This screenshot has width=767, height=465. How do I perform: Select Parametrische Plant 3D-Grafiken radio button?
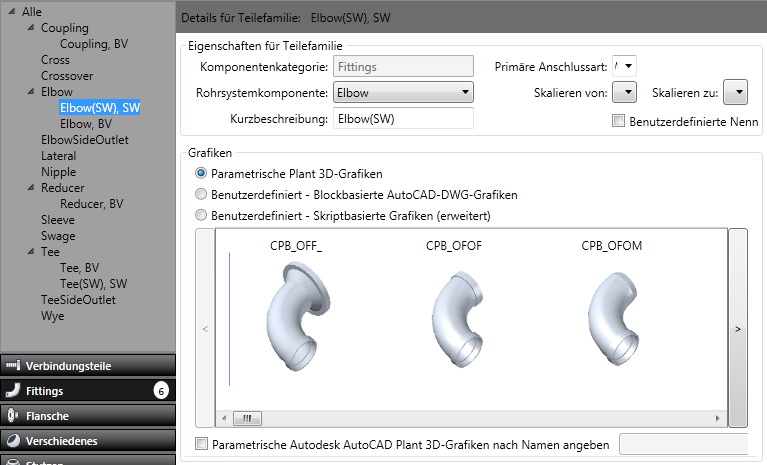click(201, 173)
